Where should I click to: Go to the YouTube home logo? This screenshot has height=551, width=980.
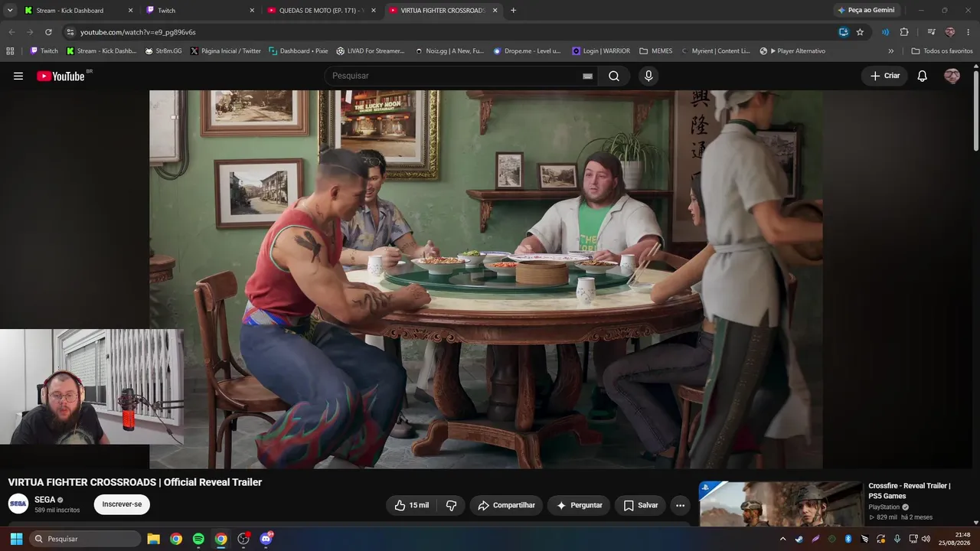[61, 76]
